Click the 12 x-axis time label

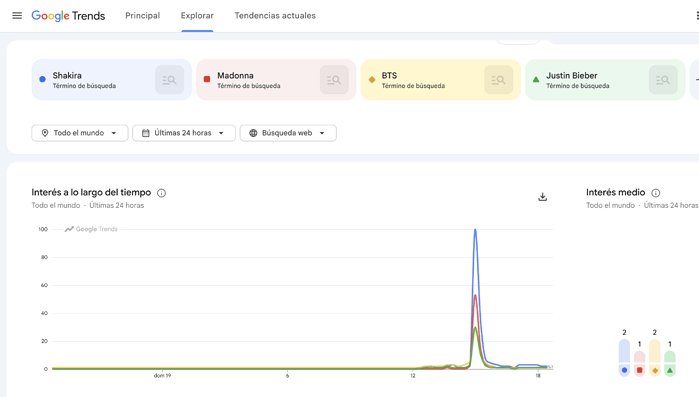click(413, 376)
